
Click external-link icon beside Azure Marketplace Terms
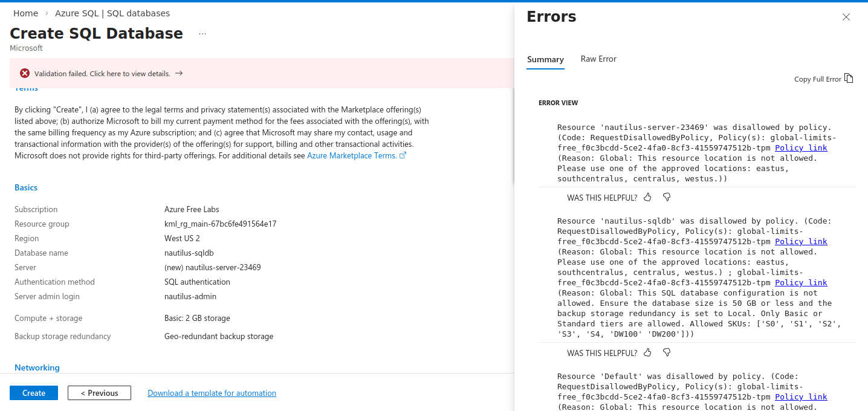point(403,155)
